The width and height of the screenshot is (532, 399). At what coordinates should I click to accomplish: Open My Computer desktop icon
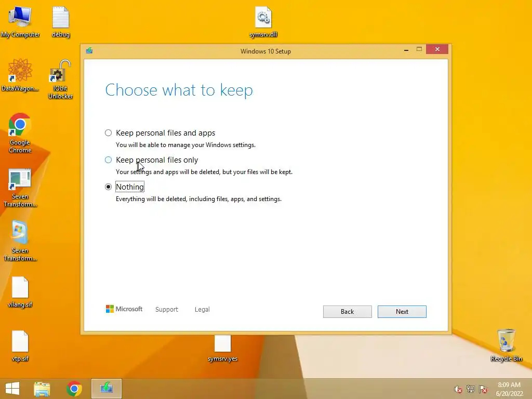click(20, 22)
